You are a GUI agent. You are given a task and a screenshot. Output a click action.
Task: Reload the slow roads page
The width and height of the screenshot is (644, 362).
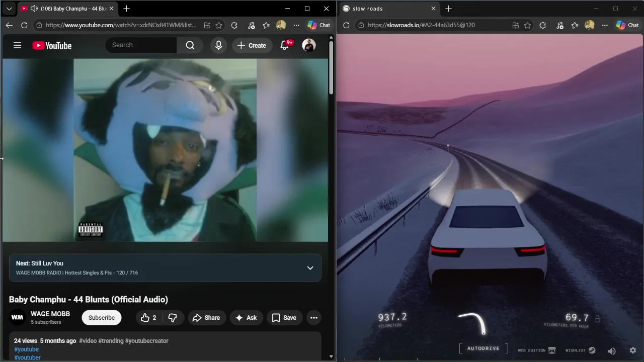tap(346, 25)
